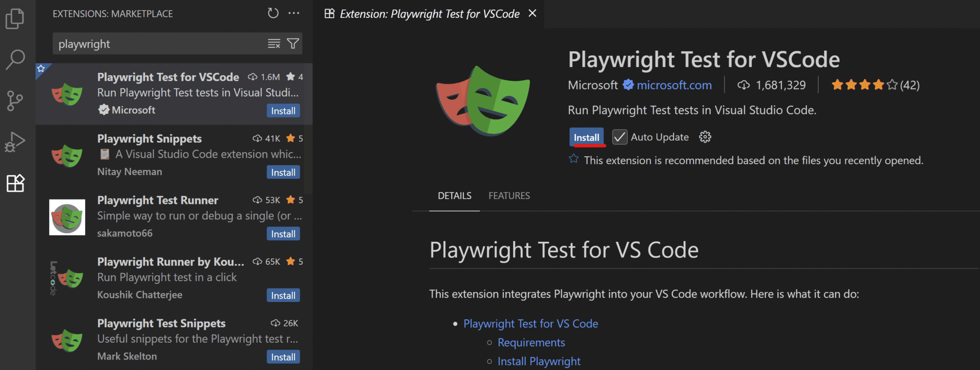Open the Views and More Actions menu
Image resolution: width=980 pixels, height=370 pixels.
pyautogui.click(x=294, y=13)
